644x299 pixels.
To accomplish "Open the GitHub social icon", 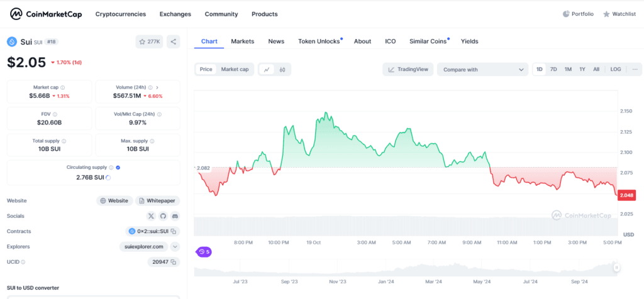I will (x=163, y=215).
